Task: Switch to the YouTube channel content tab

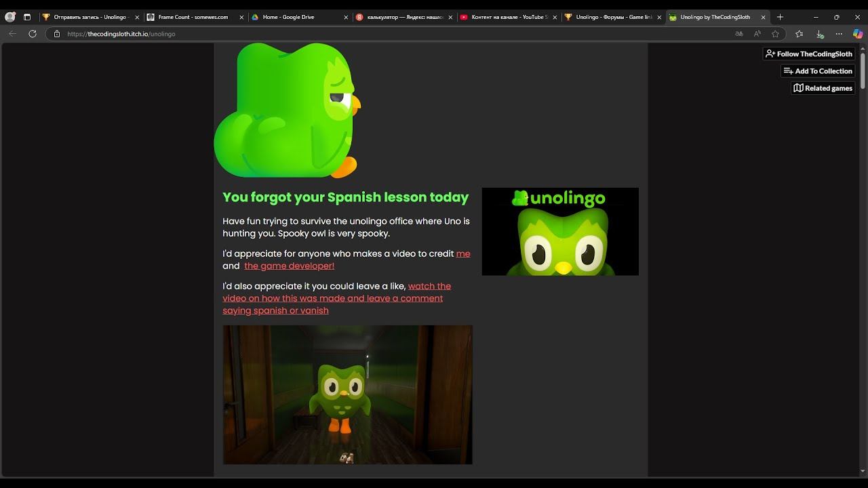Action: tap(507, 17)
